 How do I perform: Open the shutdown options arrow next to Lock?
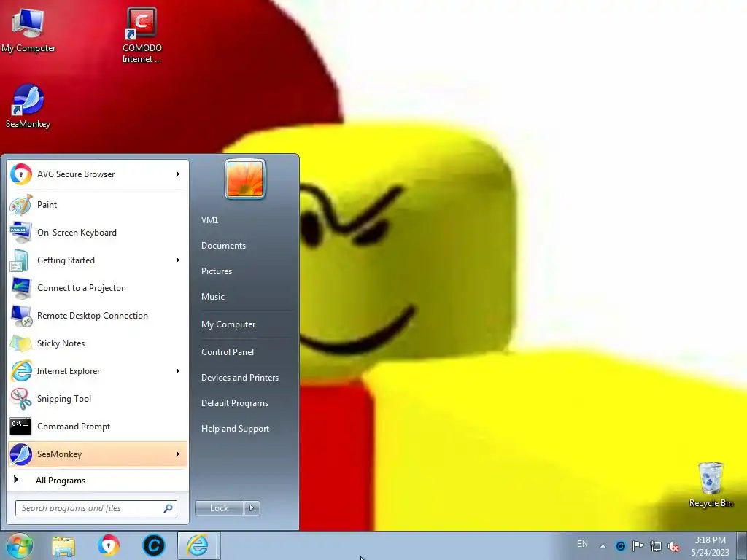coord(252,508)
